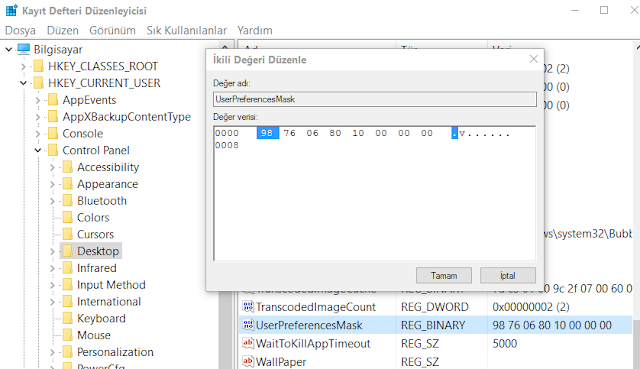The image size is (640, 369).
Task: Click the Keyboard folder icon
Action: [68, 318]
